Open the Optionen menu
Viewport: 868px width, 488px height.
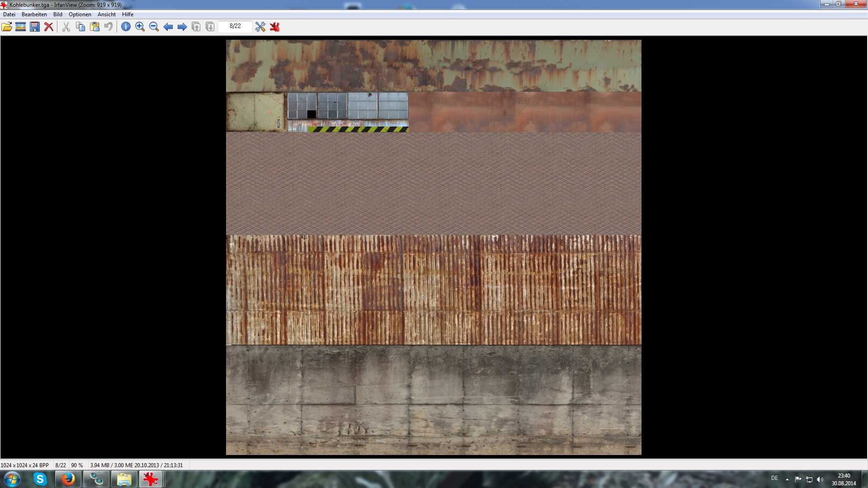click(80, 14)
